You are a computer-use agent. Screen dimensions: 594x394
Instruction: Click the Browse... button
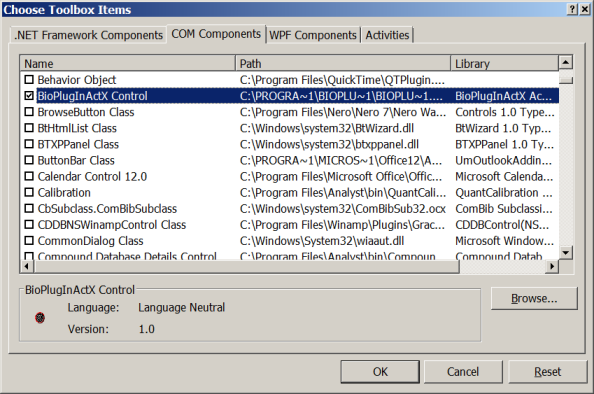534,299
